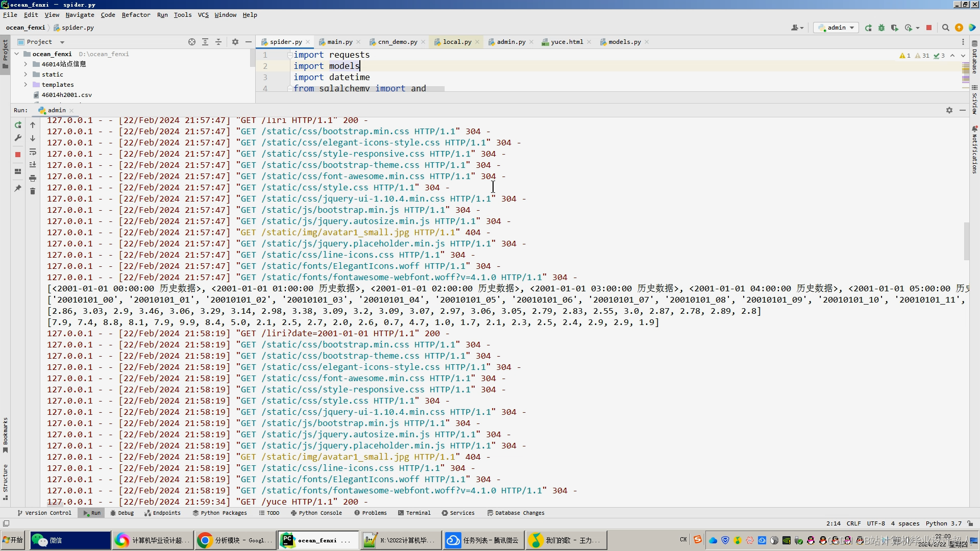The image size is (980, 551).
Task: Open WeChat from the Windows taskbar
Action: pos(70,540)
